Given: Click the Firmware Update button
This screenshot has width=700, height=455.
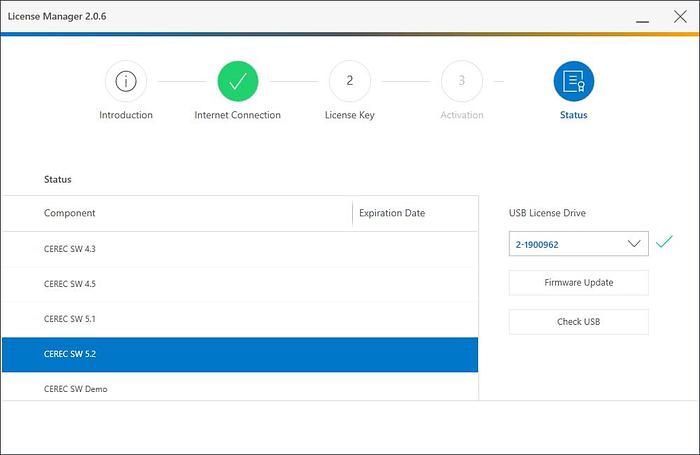Looking at the screenshot, I should click(x=578, y=283).
